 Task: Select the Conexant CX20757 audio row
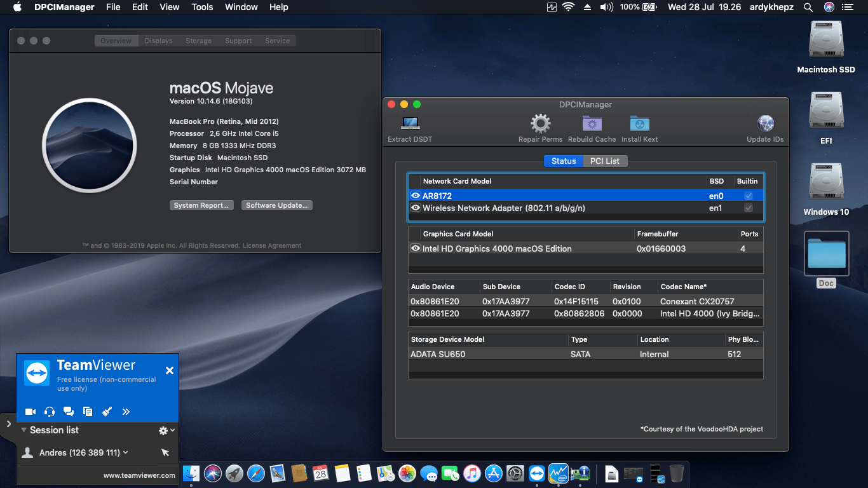[585, 301]
